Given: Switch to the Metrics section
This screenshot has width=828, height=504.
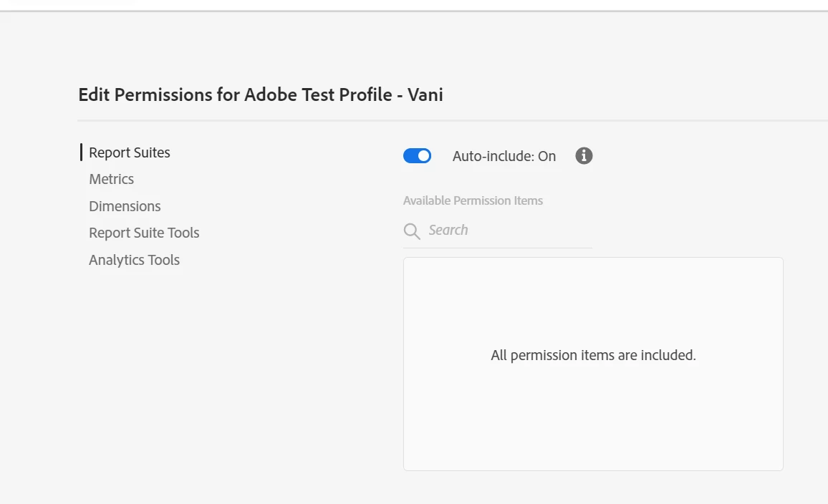Looking at the screenshot, I should coord(112,179).
